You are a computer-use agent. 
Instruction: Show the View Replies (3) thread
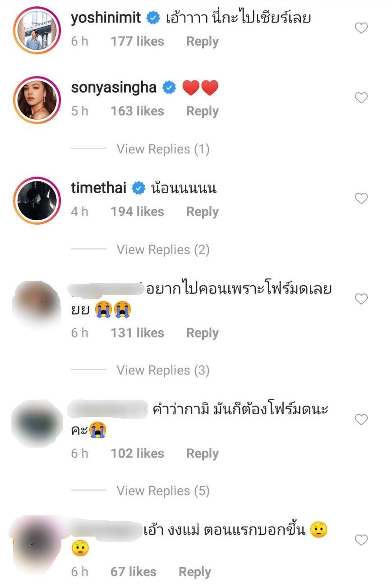163,370
